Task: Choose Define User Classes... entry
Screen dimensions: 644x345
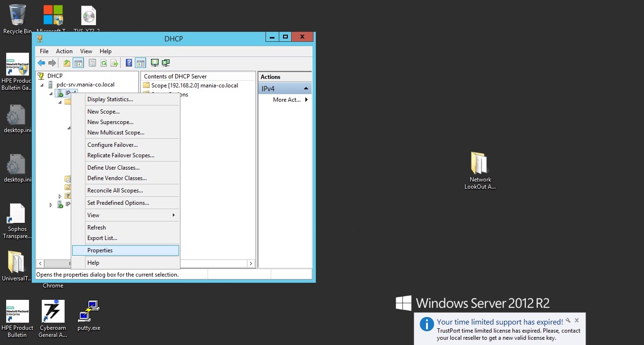Action: (x=126, y=168)
